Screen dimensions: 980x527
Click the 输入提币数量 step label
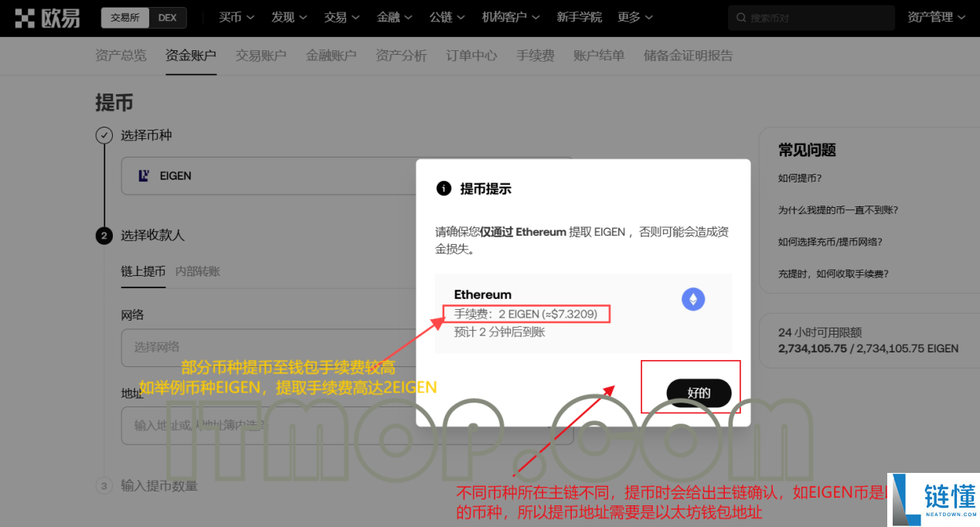159,486
